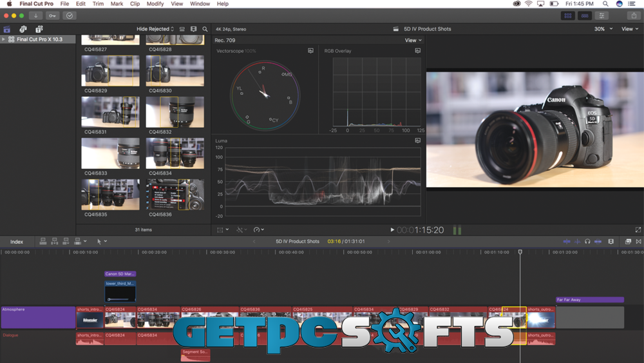This screenshot has width=644, height=363.
Task: Show the Effects browser icon
Action: (x=628, y=241)
